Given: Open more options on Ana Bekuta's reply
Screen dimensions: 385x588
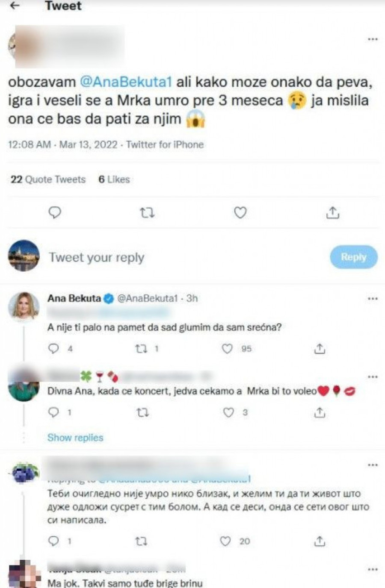Looking at the screenshot, I should coord(373,298).
